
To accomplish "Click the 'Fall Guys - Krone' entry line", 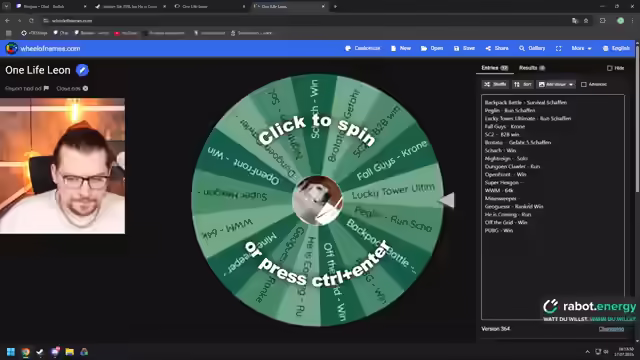I will pyautogui.click(x=504, y=127).
